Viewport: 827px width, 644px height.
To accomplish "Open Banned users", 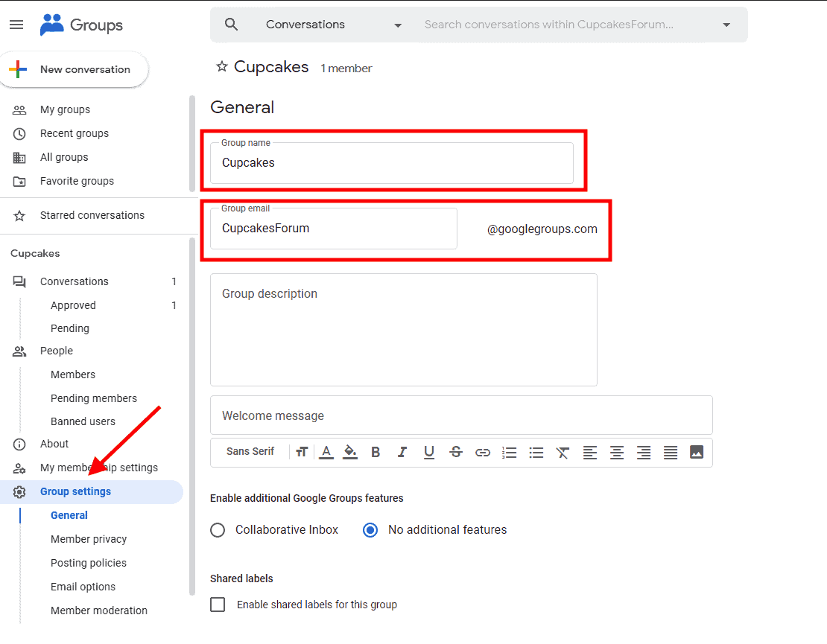I will point(83,421).
